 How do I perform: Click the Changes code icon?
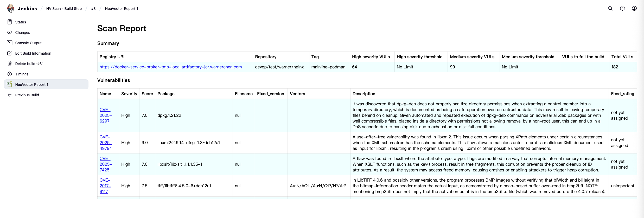[x=10, y=32]
